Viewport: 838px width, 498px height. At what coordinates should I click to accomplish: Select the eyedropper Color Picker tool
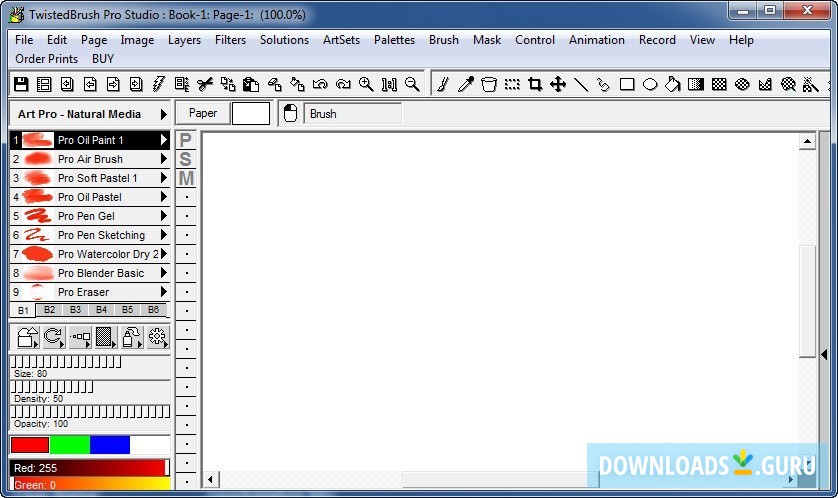click(465, 84)
